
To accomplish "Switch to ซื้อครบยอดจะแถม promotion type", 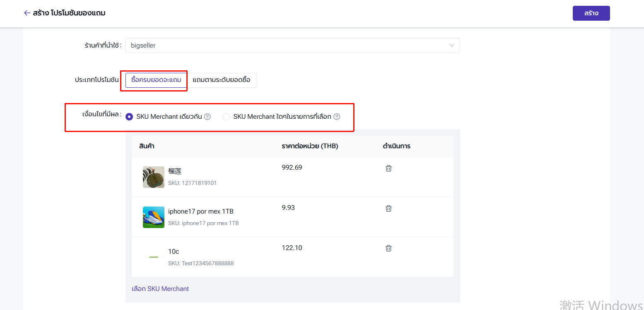I will (156, 80).
